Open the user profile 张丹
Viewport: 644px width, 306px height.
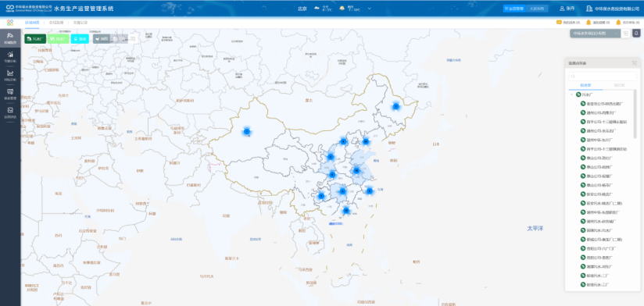point(567,9)
